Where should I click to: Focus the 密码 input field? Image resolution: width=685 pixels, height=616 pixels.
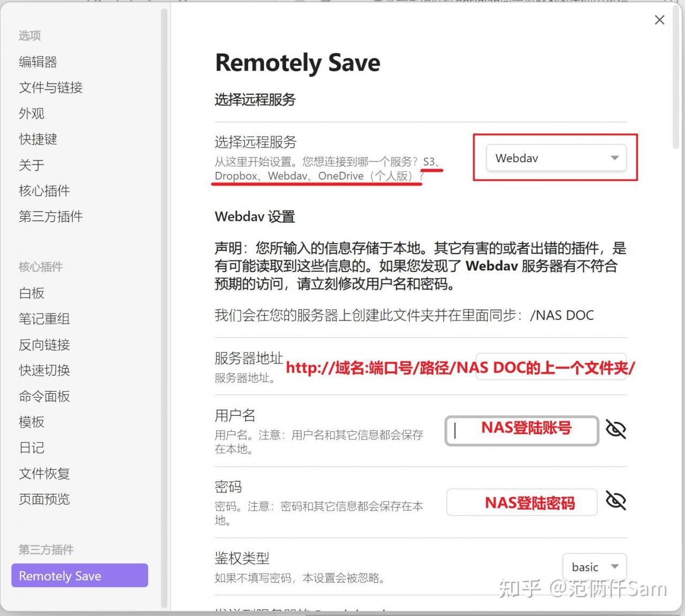(x=522, y=502)
